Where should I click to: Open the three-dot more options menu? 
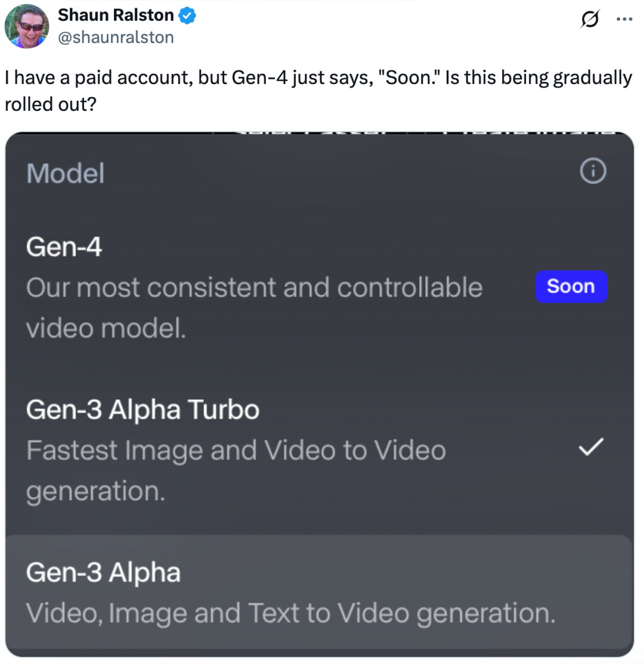point(623,19)
